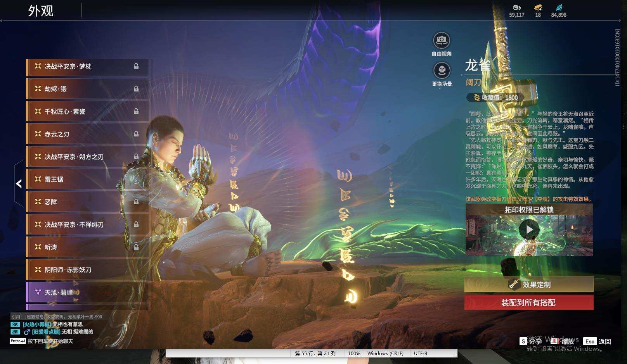Screen dimensions: 627x364
Task: Click the blue feather currency icon above 84,898
Action: (559, 7)
